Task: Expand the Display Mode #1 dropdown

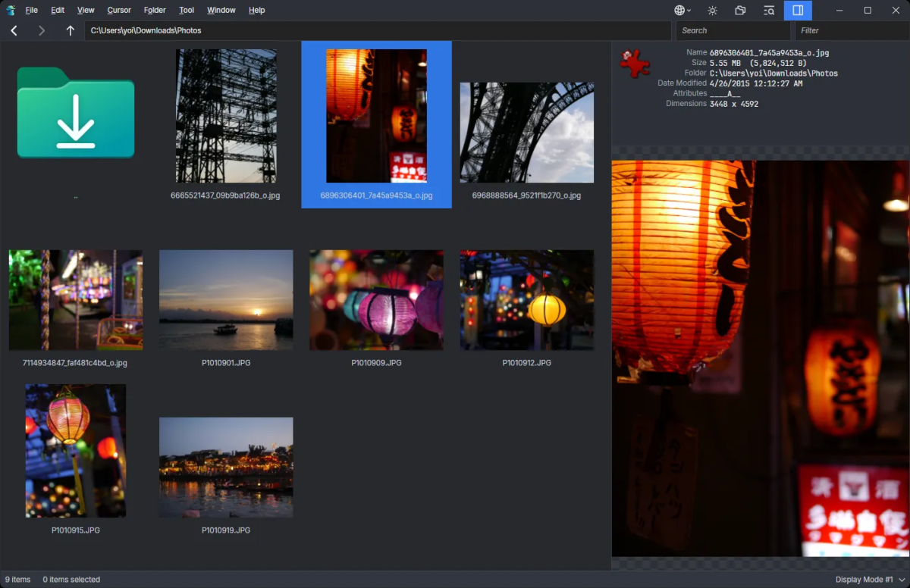Action: tap(870, 580)
